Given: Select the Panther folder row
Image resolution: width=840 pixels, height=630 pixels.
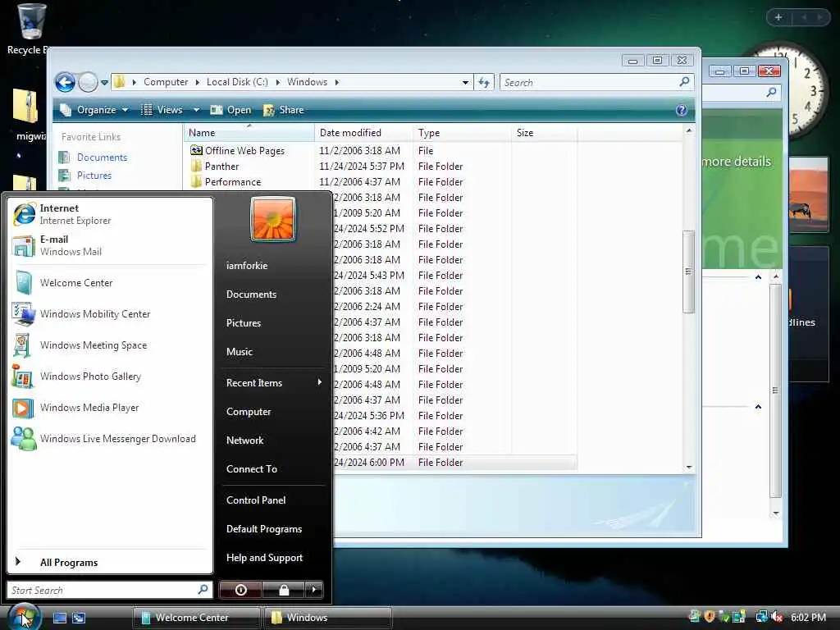Looking at the screenshot, I should coord(382,167).
